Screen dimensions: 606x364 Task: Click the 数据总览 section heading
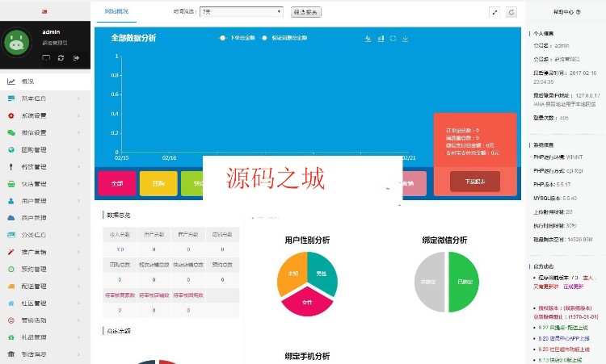coord(119,215)
